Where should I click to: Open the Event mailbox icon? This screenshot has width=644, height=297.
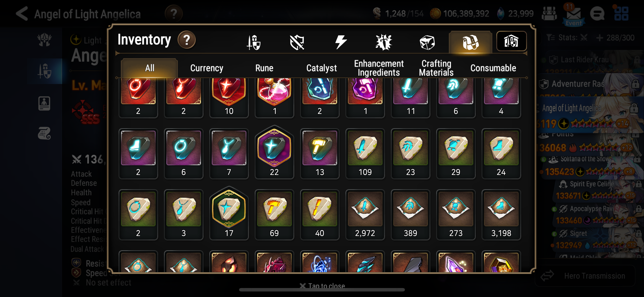(x=574, y=15)
